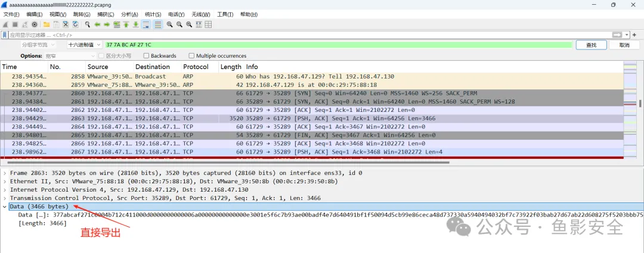Toggle auto-scroll during live capture icon
Screen dimensions: 644x253
145,24
